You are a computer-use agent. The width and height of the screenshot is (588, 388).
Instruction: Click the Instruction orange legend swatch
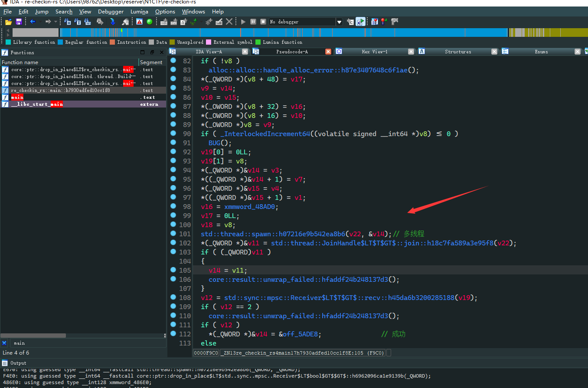point(112,42)
